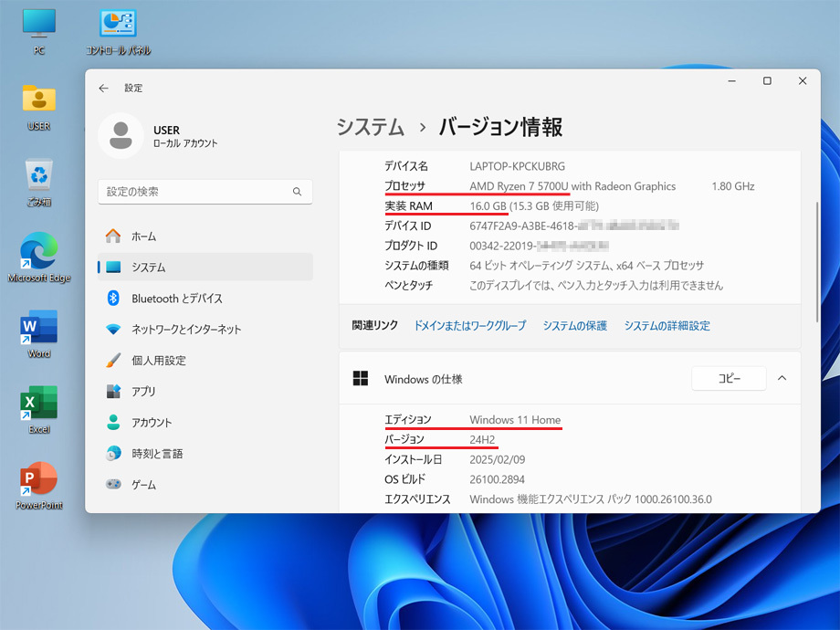Click the エクスペリエンス pack value text

pos(591,499)
